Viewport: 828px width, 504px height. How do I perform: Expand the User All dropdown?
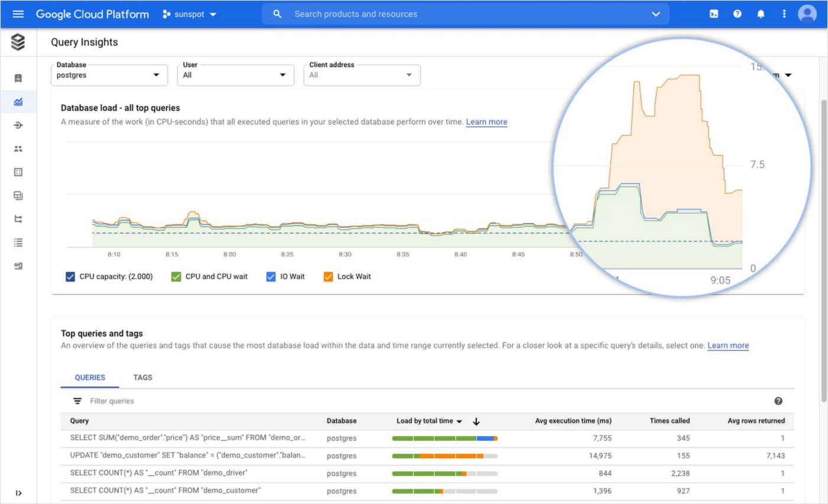point(235,75)
